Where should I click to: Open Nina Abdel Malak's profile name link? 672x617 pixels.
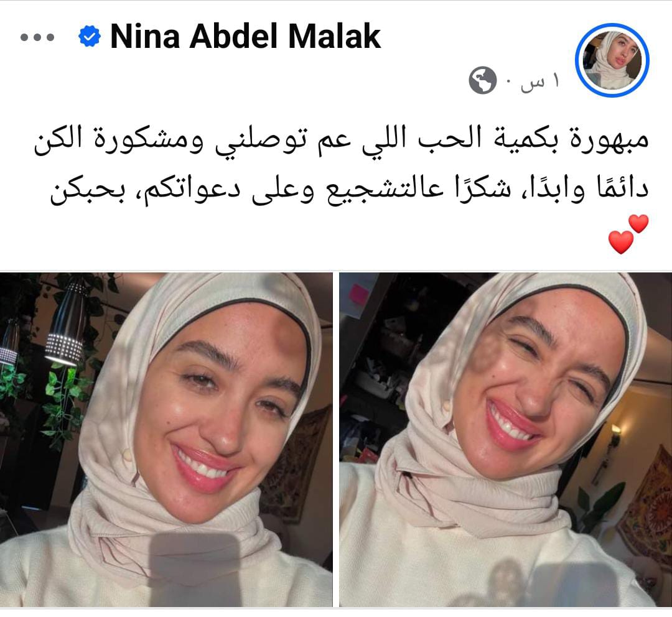[246, 37]
